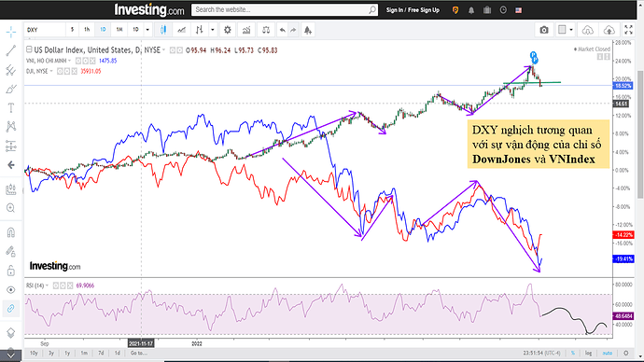Toggle stay-in-drawing-mode pencil lock
The width and height of the screenshot is (644, 362).
tap(11, 251)
